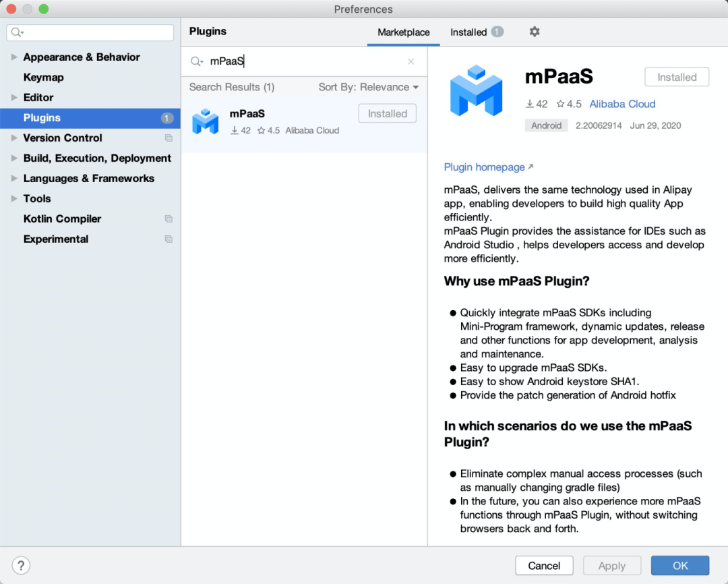Select the mPaaS logo in the search results

pyautogui.click(x=205, y=122)
